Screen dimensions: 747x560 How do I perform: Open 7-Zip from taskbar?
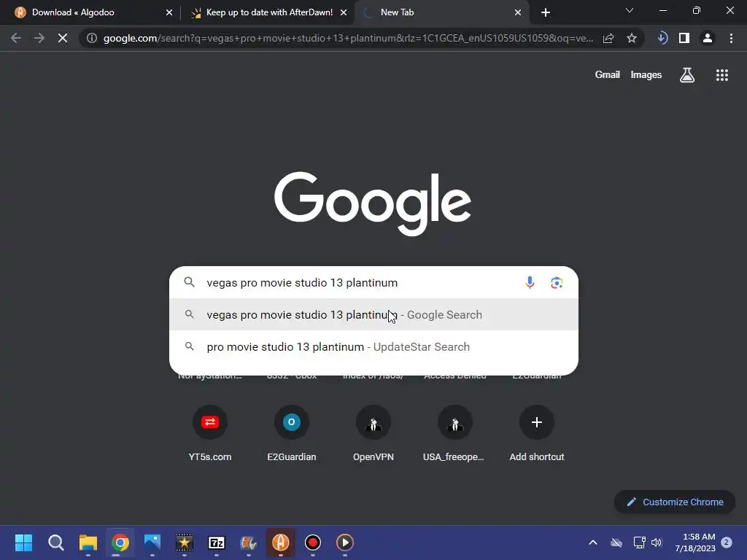[217, 542]
